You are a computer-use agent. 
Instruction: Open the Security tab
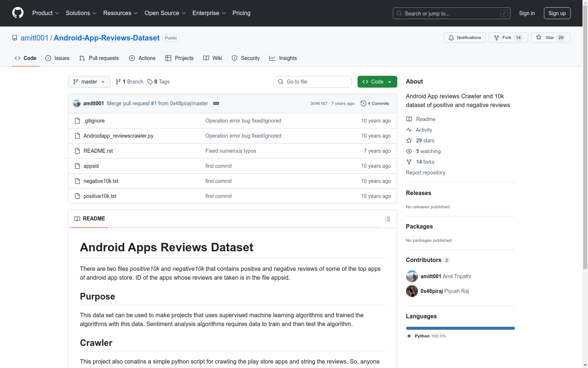pyautogui.click(x=246, y=58)
